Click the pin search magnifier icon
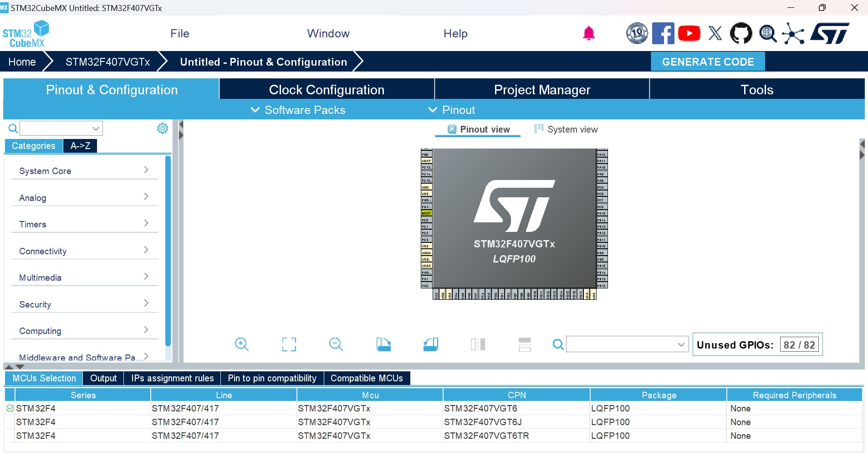The image size is (868, 457). point(558,344)
